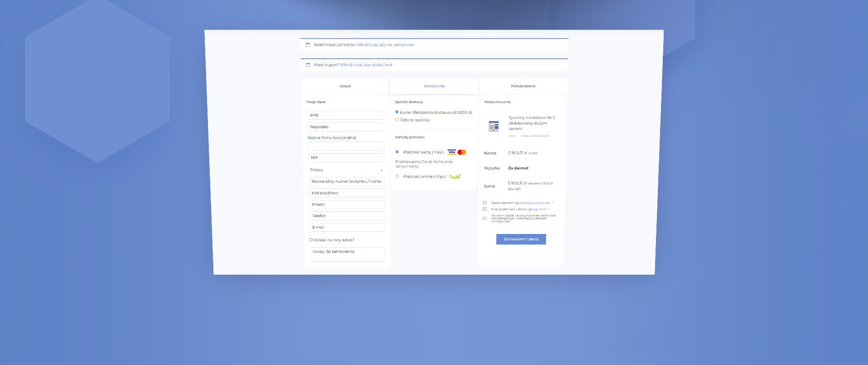Click the green PayU logo
The height and width of the screenshot is (365, 868).
(455, 177)
